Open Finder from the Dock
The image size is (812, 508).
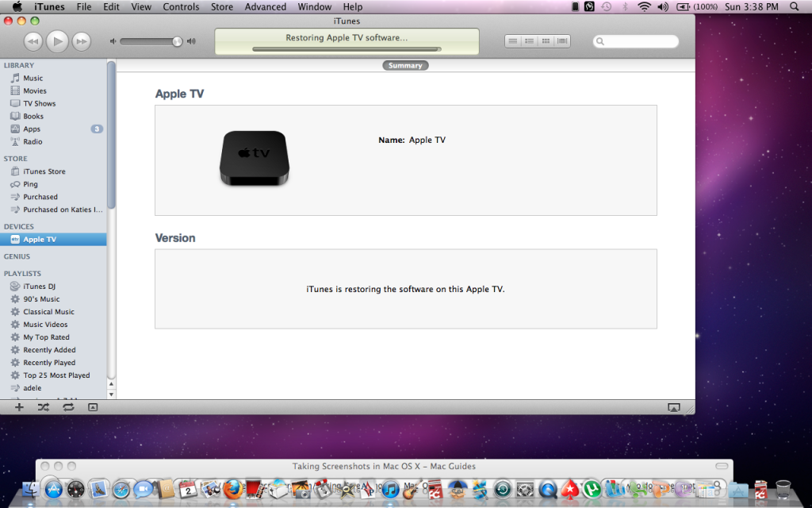click(31, 491)
